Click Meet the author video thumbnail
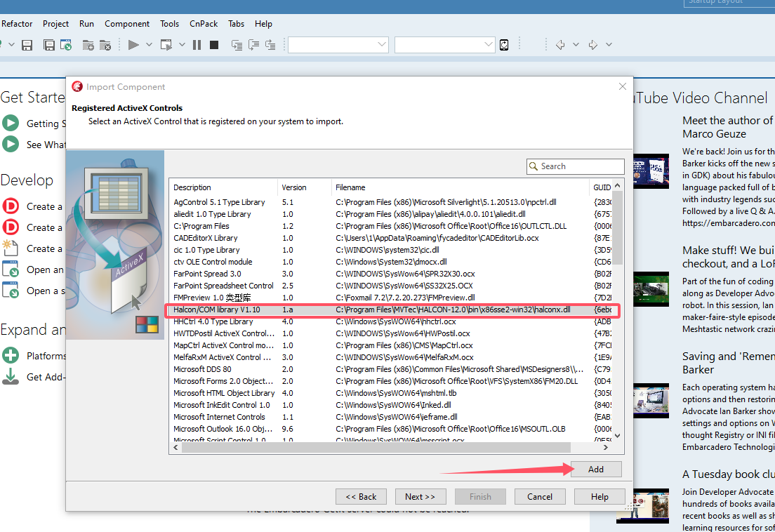This screenshot has width=775, height=532. coord(651,171)
